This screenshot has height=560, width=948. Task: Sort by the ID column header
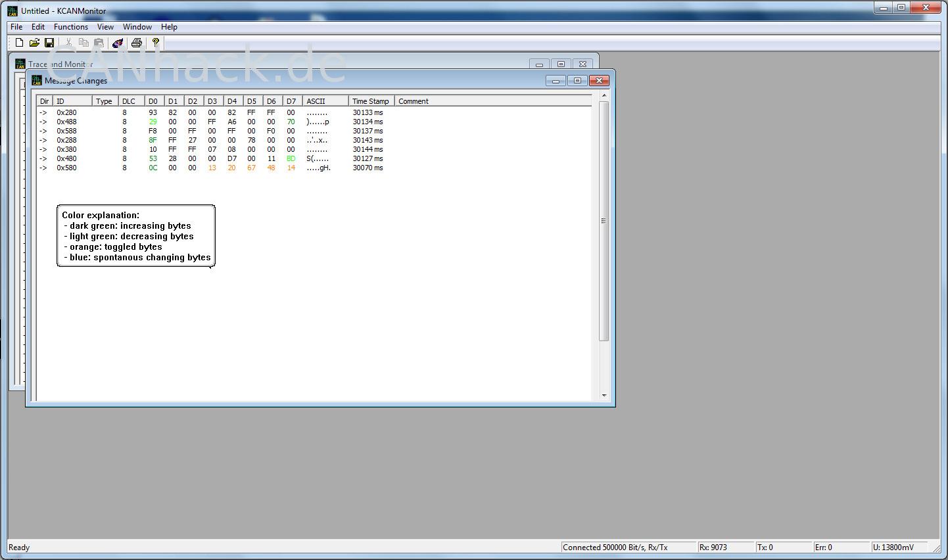[x=72, y=101]
